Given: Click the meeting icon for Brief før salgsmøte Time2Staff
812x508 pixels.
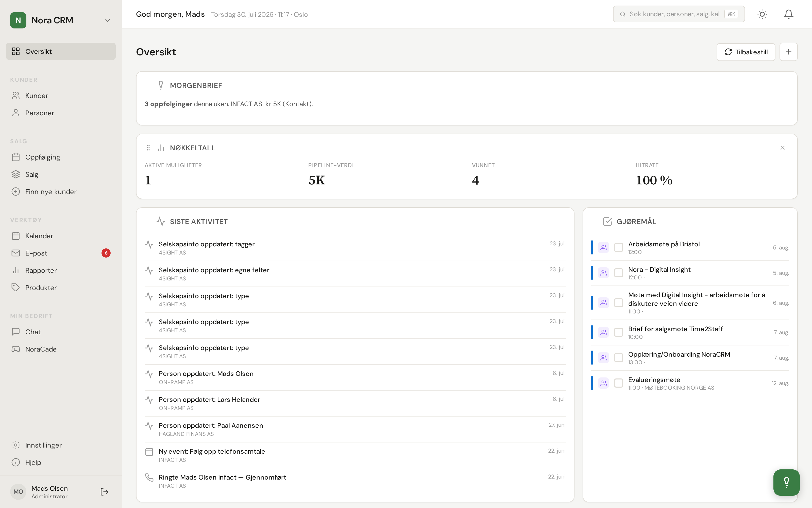Looking at the screenshot, I should 603,332.
